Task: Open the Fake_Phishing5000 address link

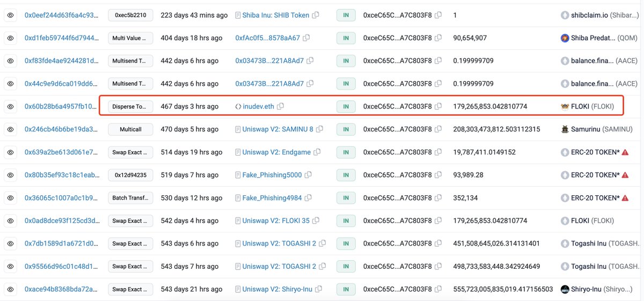Action: (272, 175)
